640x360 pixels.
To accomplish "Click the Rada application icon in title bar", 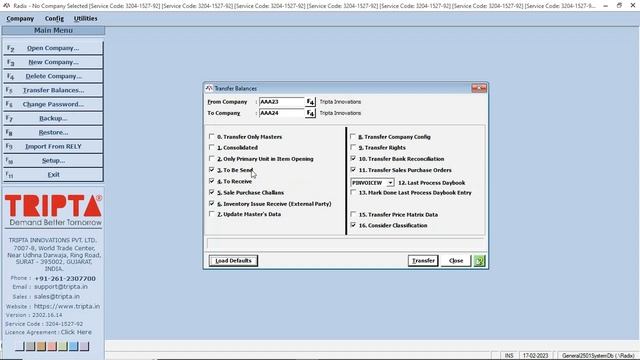I will tap(6, 6).
